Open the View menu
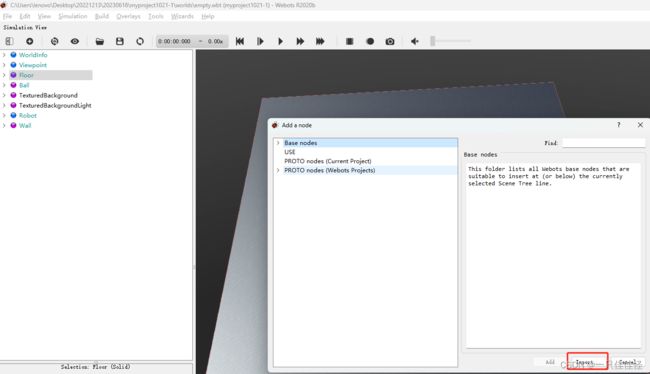This screenshot has width=650, height=374. click(44, 16)
